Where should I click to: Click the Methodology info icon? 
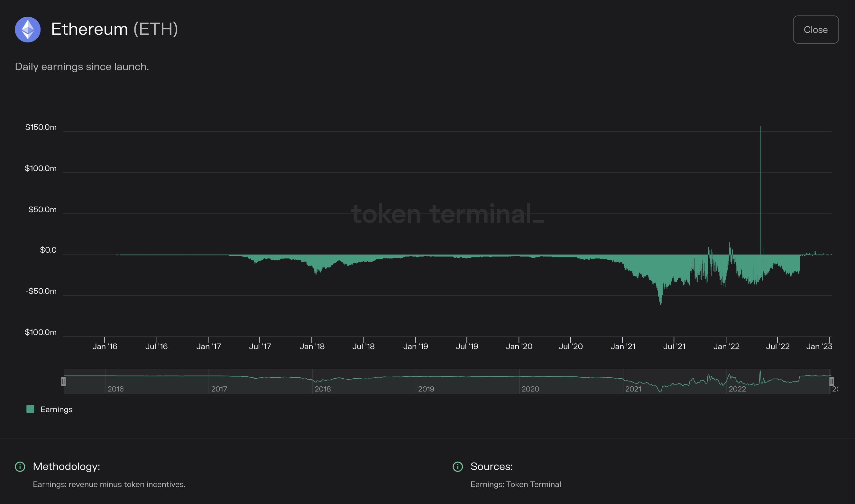point(20,467)
